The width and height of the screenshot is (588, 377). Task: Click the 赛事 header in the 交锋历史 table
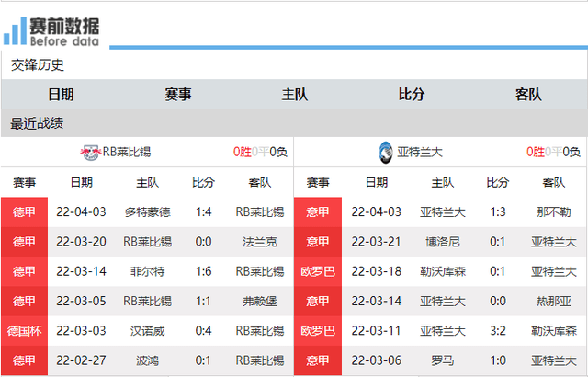(178, 94)
